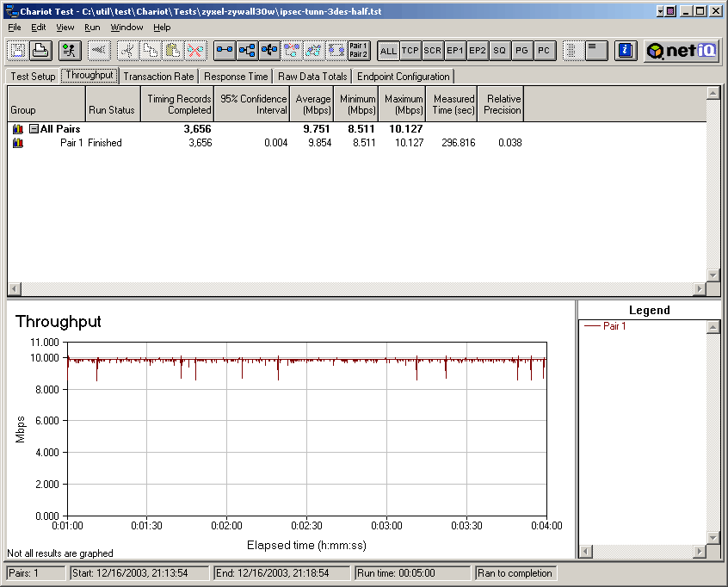Click the Run test running-man icon
Viewport: 728px width, 587px height.
click(70, 51)
